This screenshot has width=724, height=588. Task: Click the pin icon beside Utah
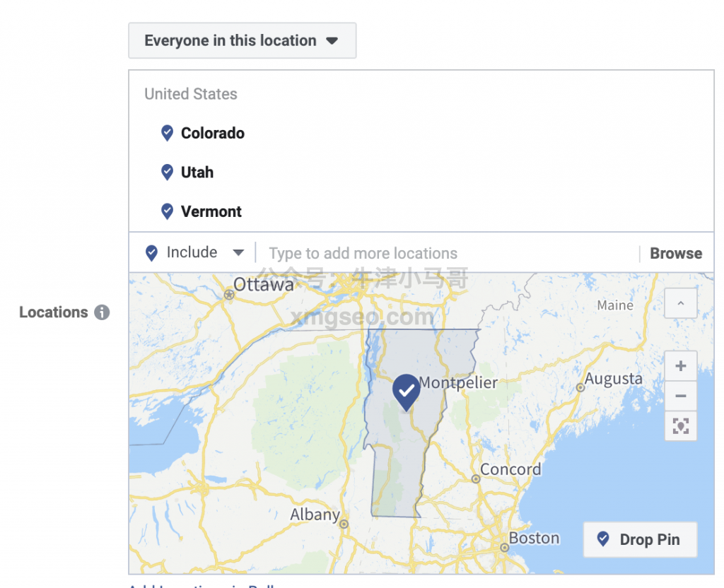pos(167,172)
